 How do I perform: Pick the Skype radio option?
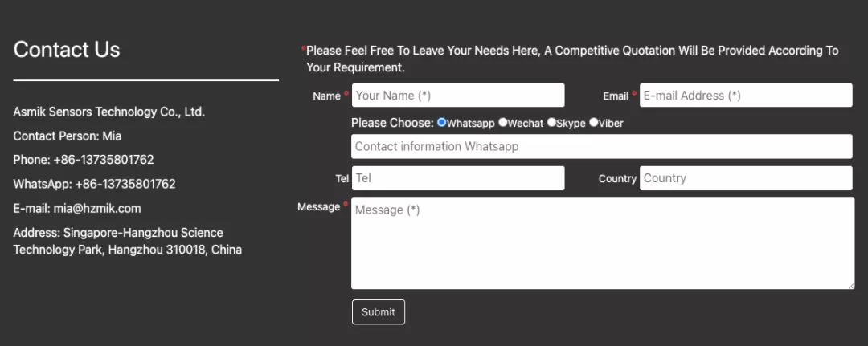552,123
